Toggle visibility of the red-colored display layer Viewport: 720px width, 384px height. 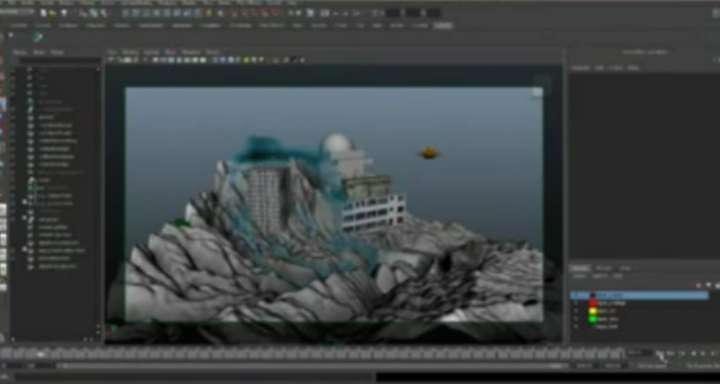(575, 303)
